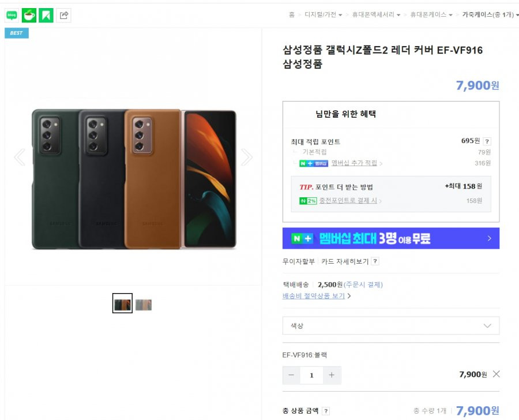Expand the 휴대폰케이스 breadcrumb dropdown

pos(431,14)
